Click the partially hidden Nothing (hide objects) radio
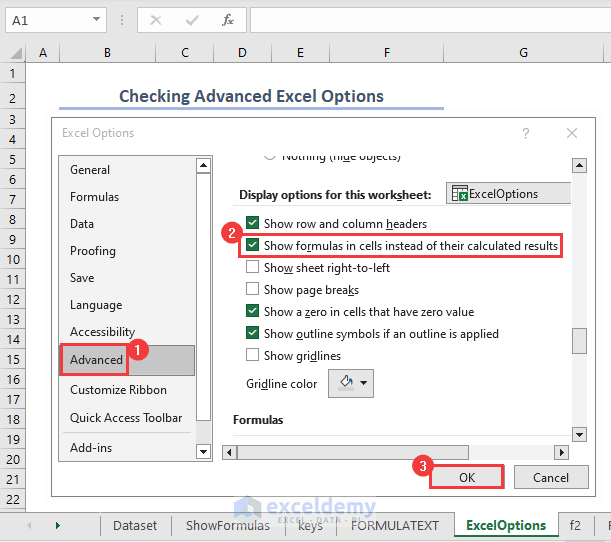The height and width of the screenshot is (542, 611). [x=269, y=157]
